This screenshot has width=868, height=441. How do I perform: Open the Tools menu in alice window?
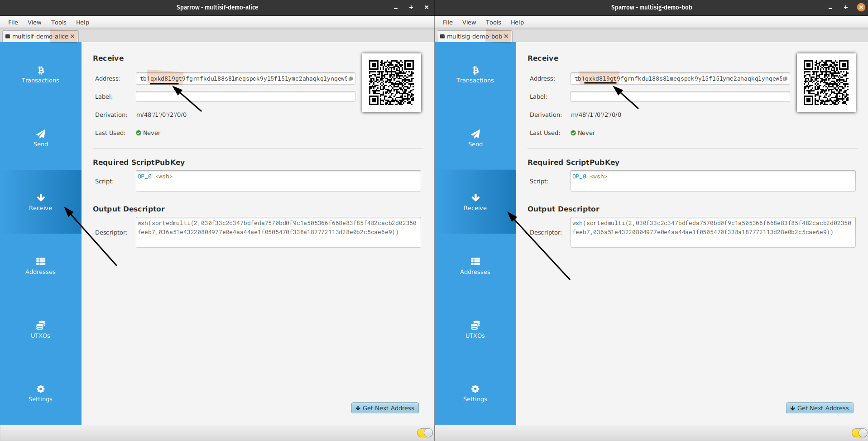59,22
